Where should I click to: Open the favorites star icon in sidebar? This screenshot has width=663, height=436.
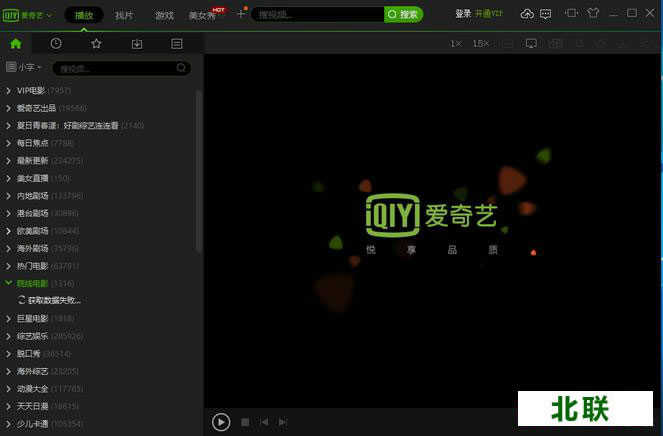coord(96,43)
